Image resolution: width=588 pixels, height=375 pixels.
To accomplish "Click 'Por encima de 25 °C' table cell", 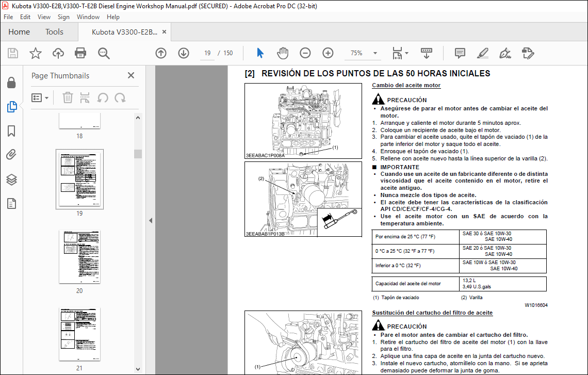I will (416, 237).
